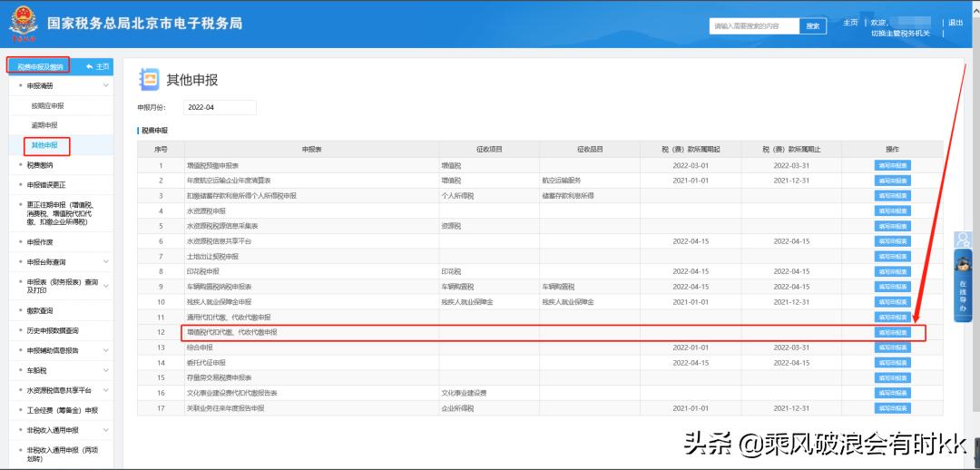Click 填写申报表 for 残疾人就业保障金申报
This screenshot has height=470, width=980.
point(893,301)
